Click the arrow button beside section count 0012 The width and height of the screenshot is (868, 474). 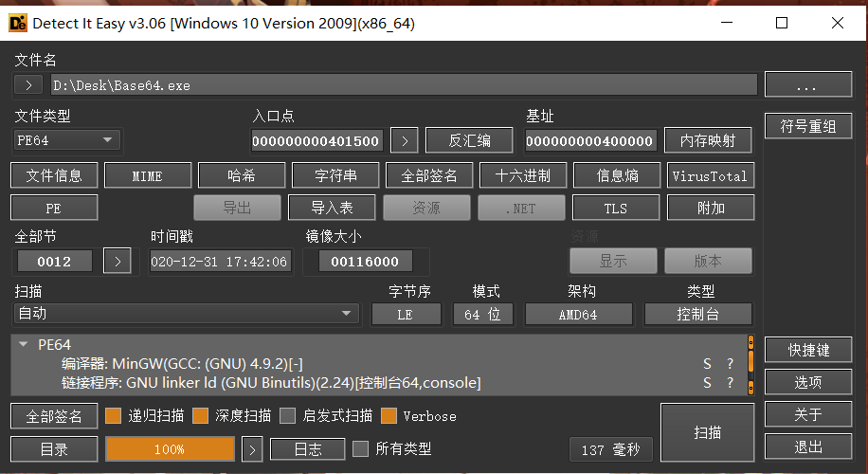117,261
